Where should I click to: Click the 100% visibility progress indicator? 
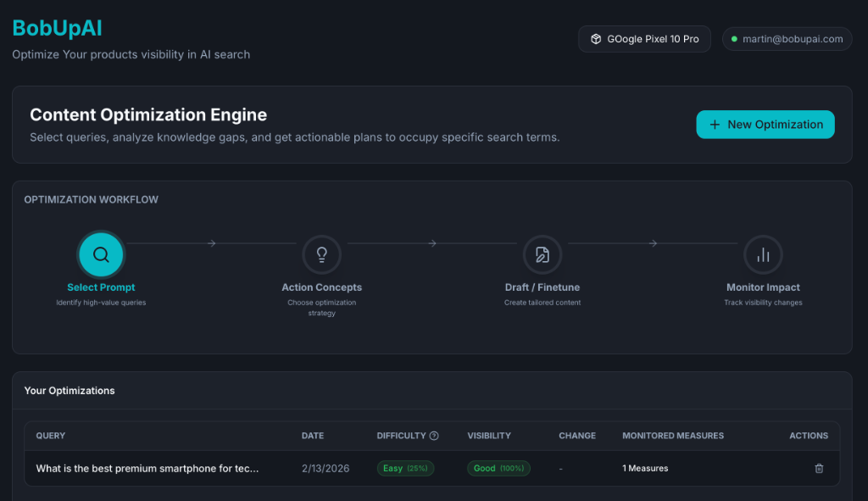pyautogui.click(x=513, y=468)
